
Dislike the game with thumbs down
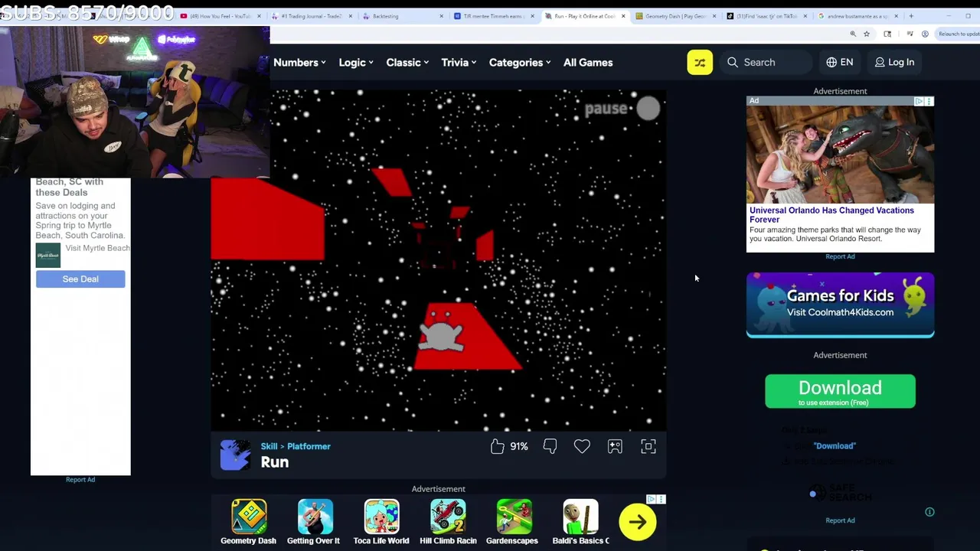coord(550,446)
